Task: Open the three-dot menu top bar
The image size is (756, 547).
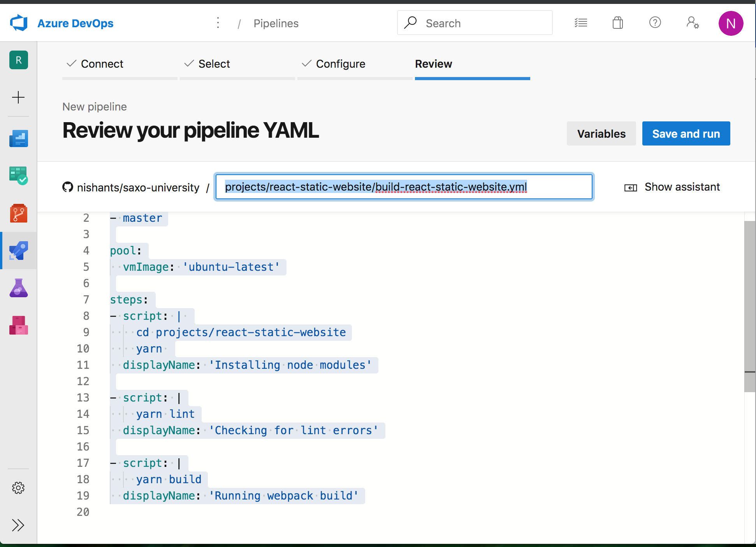Action: click(218, 23)
